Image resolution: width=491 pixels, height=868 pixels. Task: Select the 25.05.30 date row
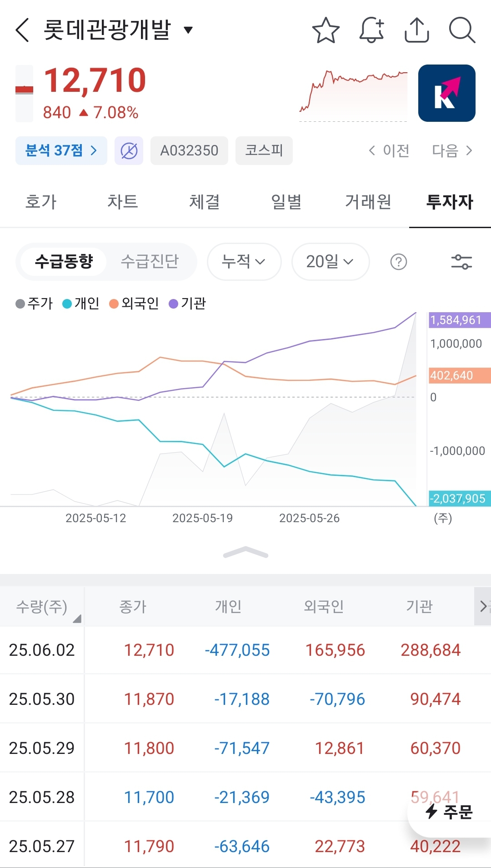[245, 699]
